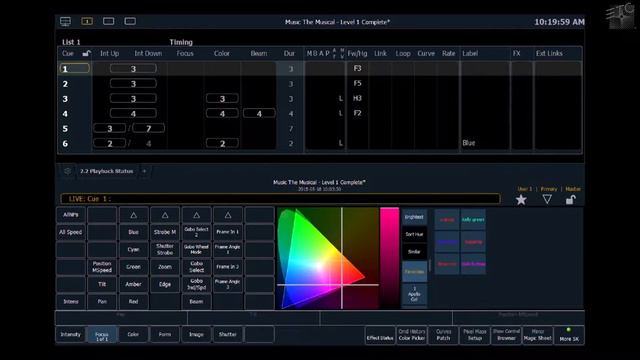
Task: Click the Strobe M button
Action: point(165,232)
